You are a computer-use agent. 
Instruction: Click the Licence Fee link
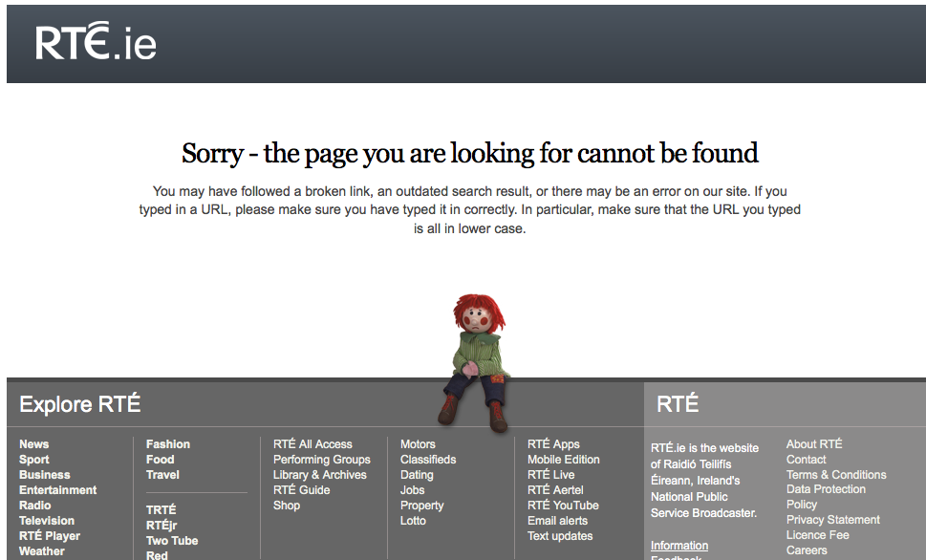(x=818, y=535)
